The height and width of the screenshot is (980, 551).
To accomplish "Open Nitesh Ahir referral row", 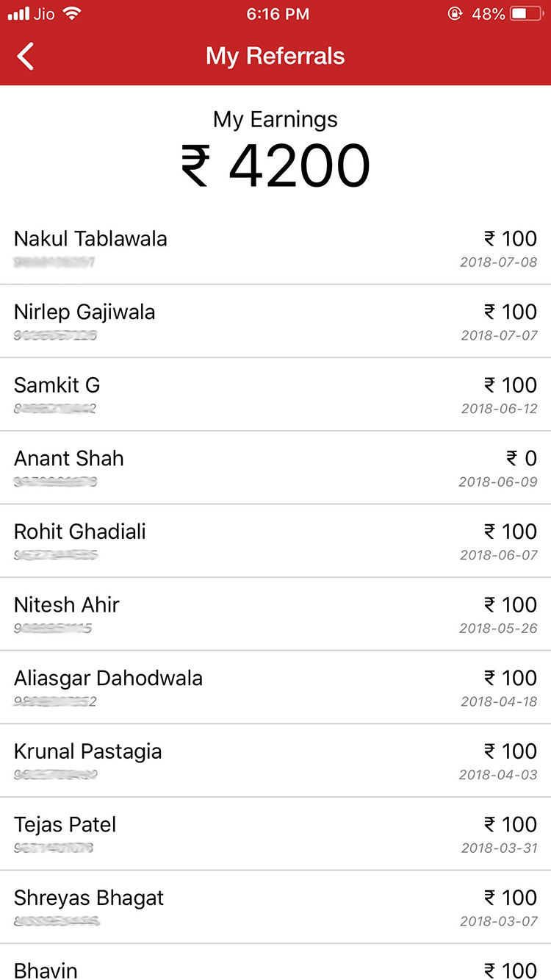I will click(275, 615).
